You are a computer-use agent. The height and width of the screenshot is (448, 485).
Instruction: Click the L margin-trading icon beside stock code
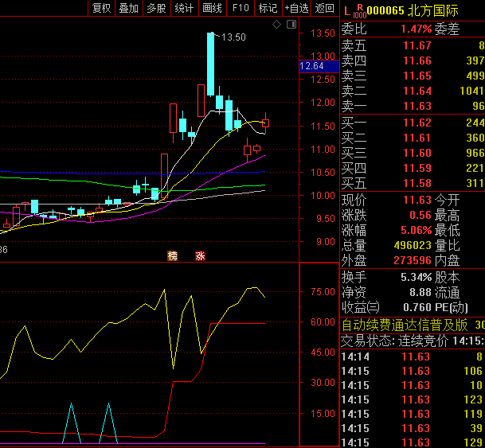(x=346, y=10)
